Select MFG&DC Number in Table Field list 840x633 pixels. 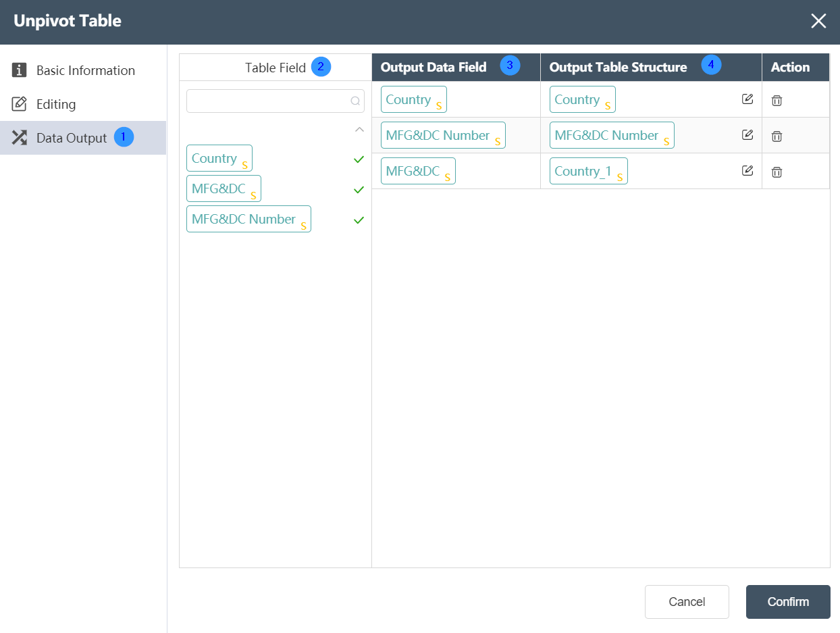pos(248,219)
